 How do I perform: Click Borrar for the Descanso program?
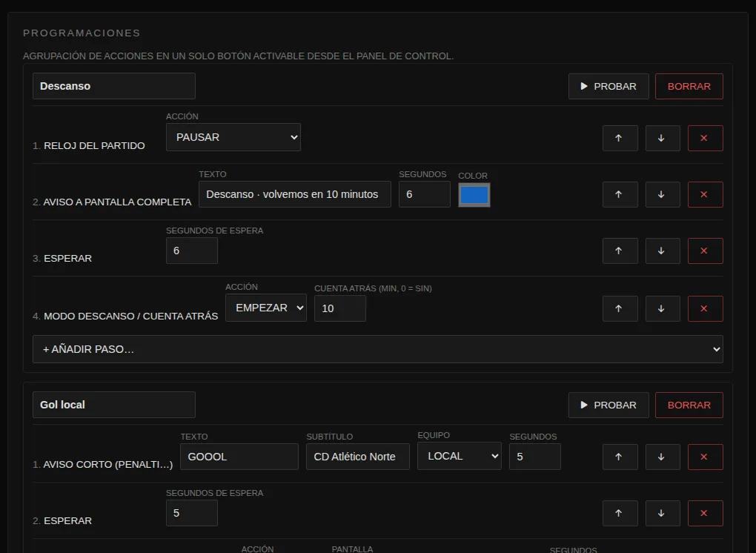click(689, 86)
